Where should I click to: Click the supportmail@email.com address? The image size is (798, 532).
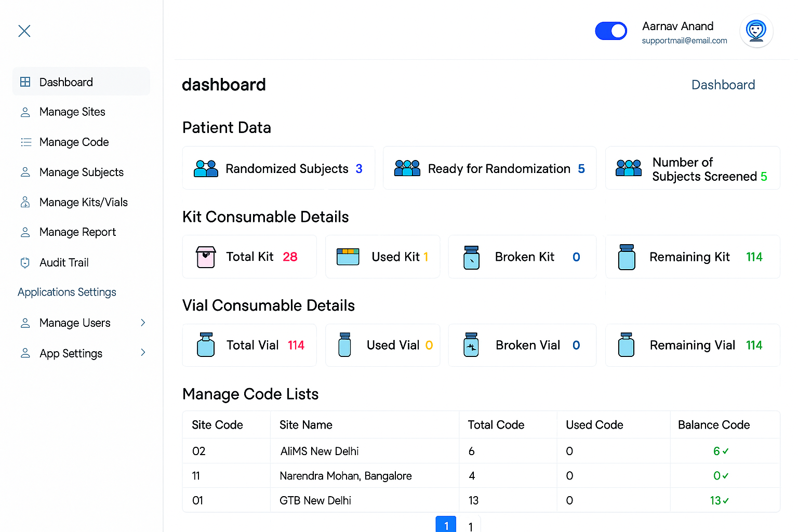(x=684, y=41)
